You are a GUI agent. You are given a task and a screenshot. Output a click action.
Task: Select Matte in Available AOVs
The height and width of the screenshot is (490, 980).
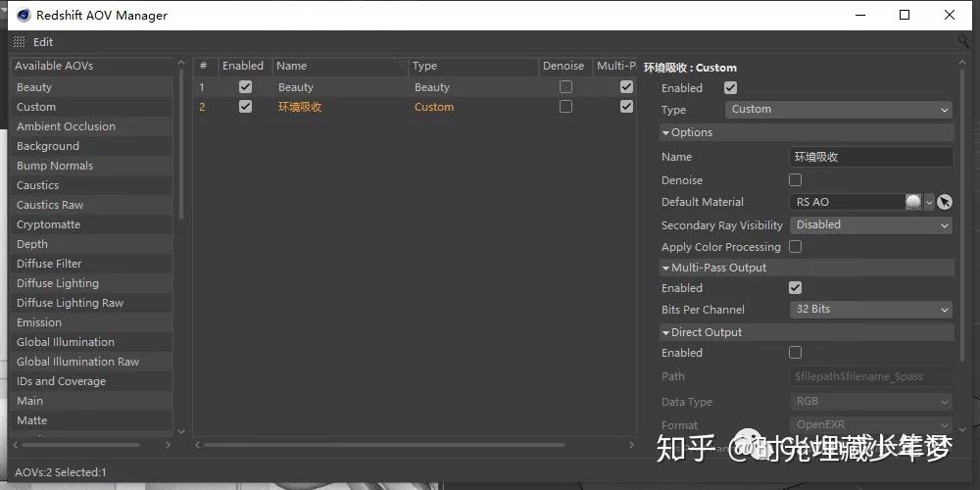[92, 420]
